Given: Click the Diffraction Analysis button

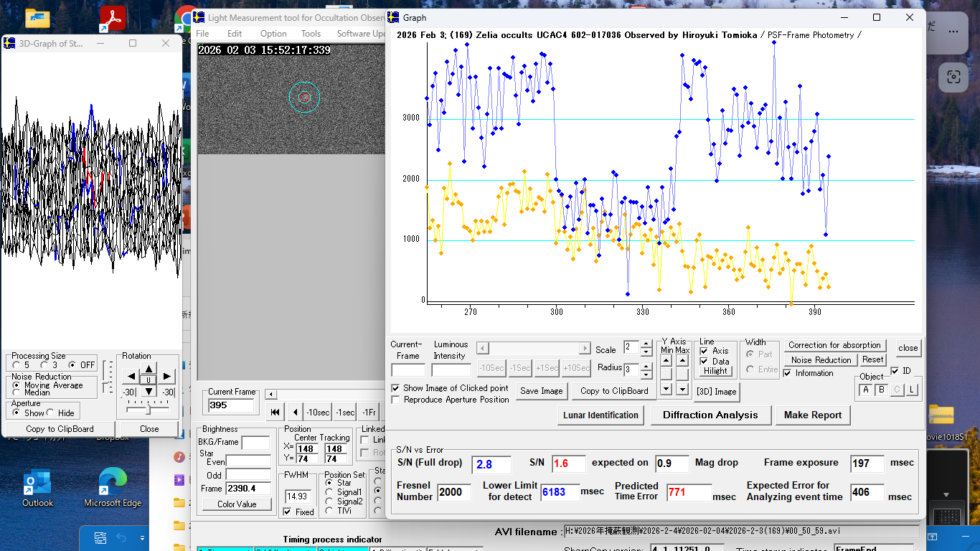Looking at the screenshot, I should [710, 415].
